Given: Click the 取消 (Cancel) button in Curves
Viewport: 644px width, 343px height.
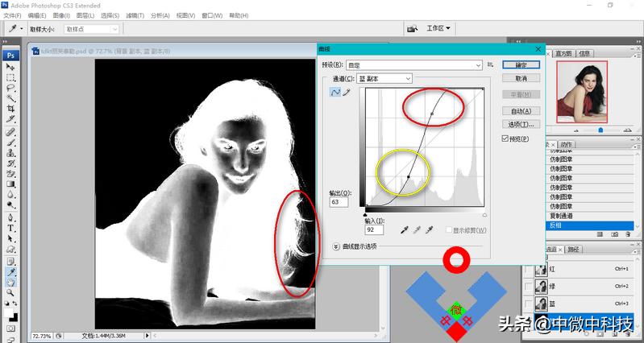Looking at the screenshot, I should (x=520, y=79).
